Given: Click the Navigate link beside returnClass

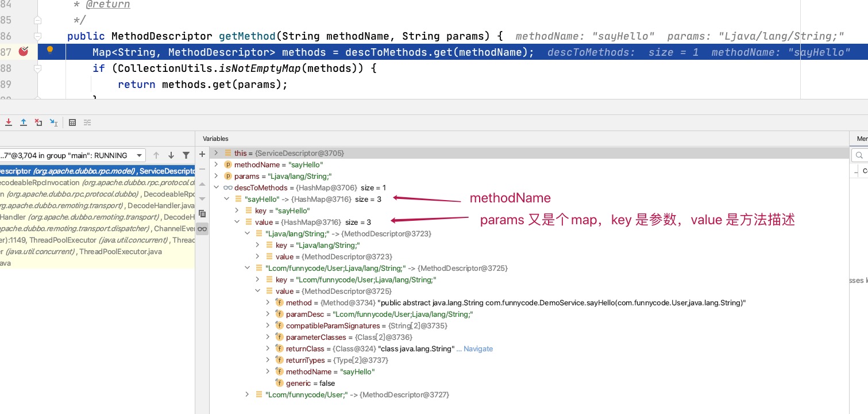Looking at the screenshot, I should 478,348.
